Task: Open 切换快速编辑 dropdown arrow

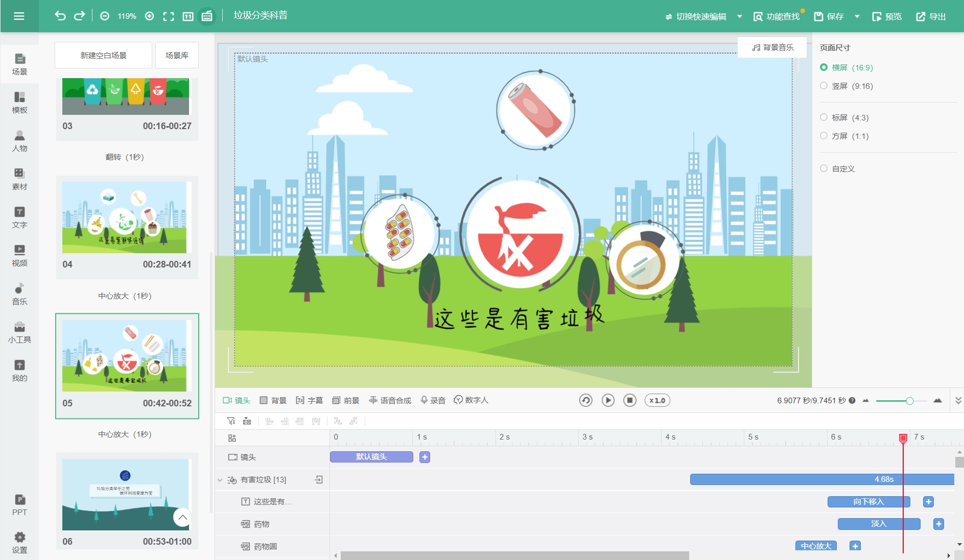Action: pyautogui.click(x=739, y=16)
